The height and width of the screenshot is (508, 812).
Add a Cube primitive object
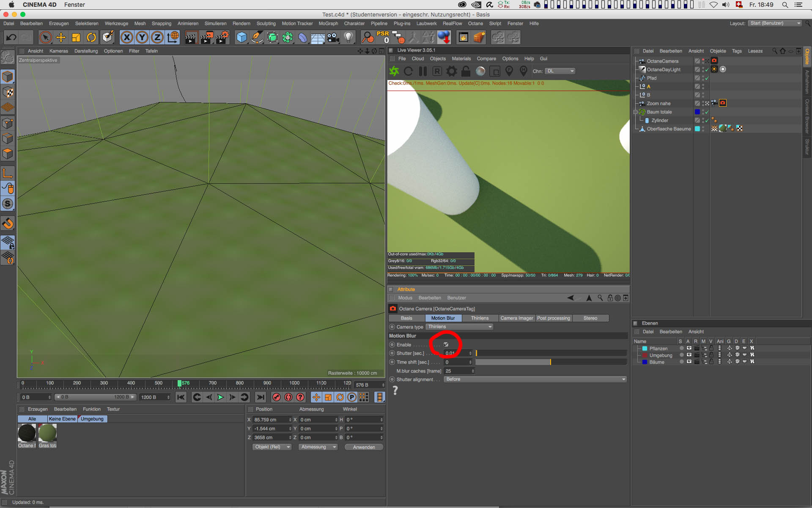[241, 38]
